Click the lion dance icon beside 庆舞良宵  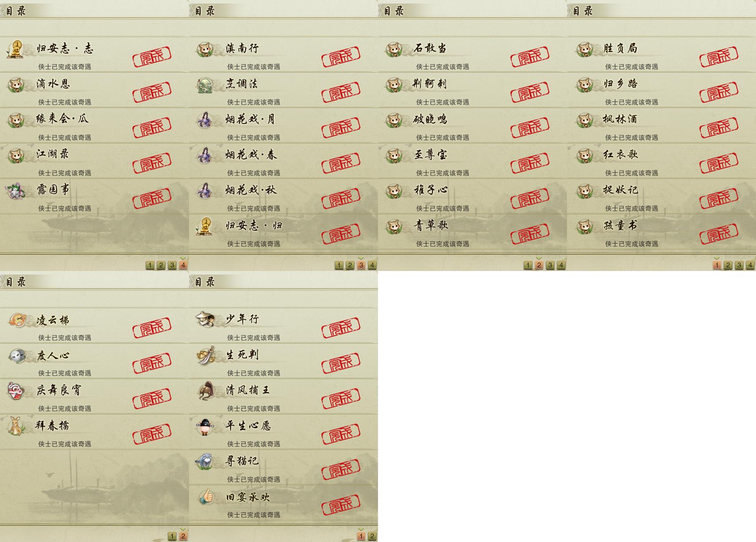coord(16,391)
